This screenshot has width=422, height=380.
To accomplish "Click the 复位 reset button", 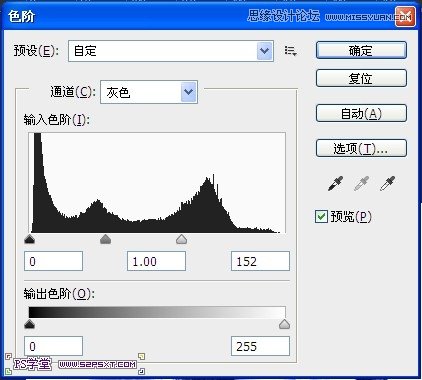I will (361, 78).
